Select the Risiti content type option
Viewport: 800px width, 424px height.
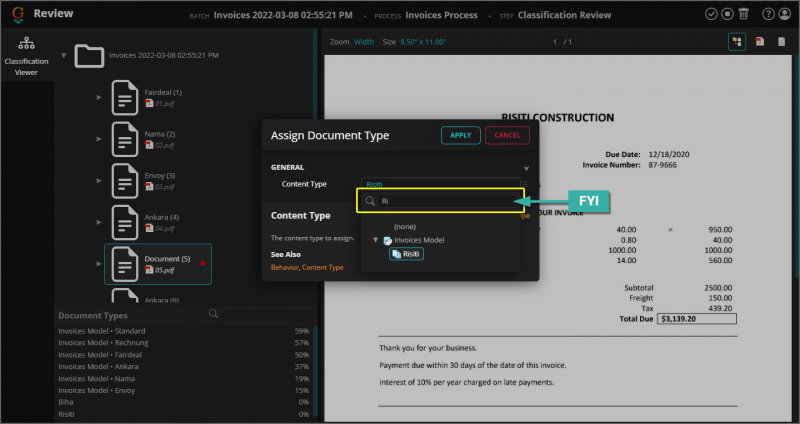[x=407, y=254]
